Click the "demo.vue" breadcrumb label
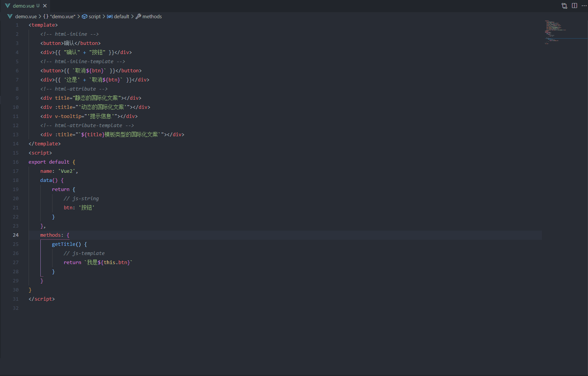This screenshot has width=588, height=376. click(63, 16)
